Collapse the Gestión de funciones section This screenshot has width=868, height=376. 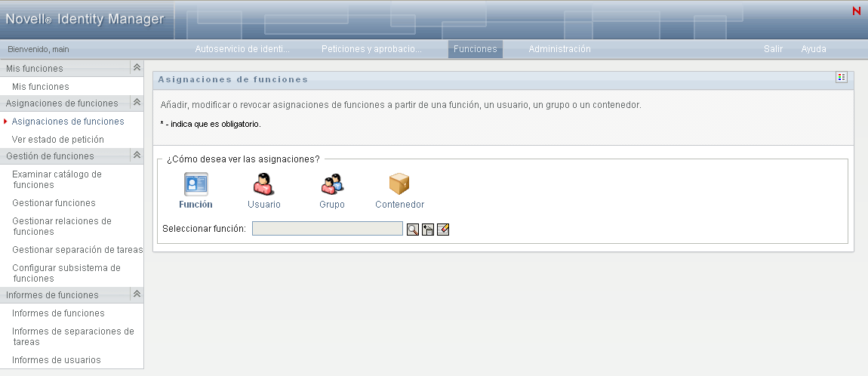point(137,155)
